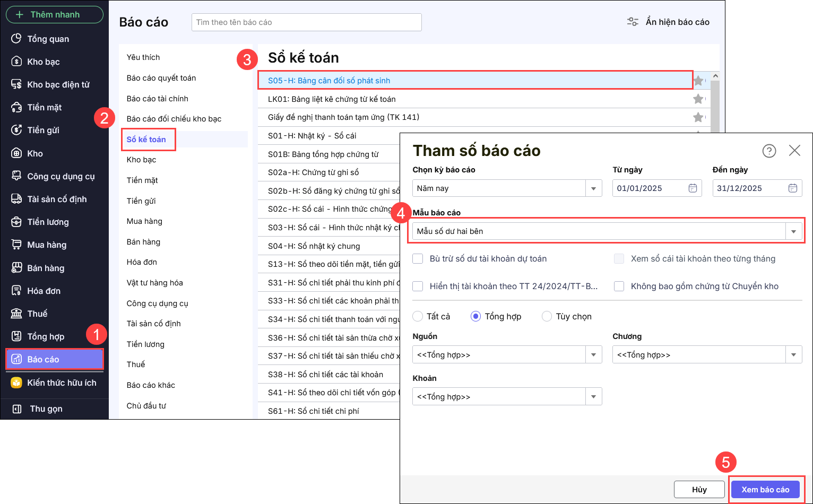Open the Báo cáo quyết toán category

click(161, 78)
